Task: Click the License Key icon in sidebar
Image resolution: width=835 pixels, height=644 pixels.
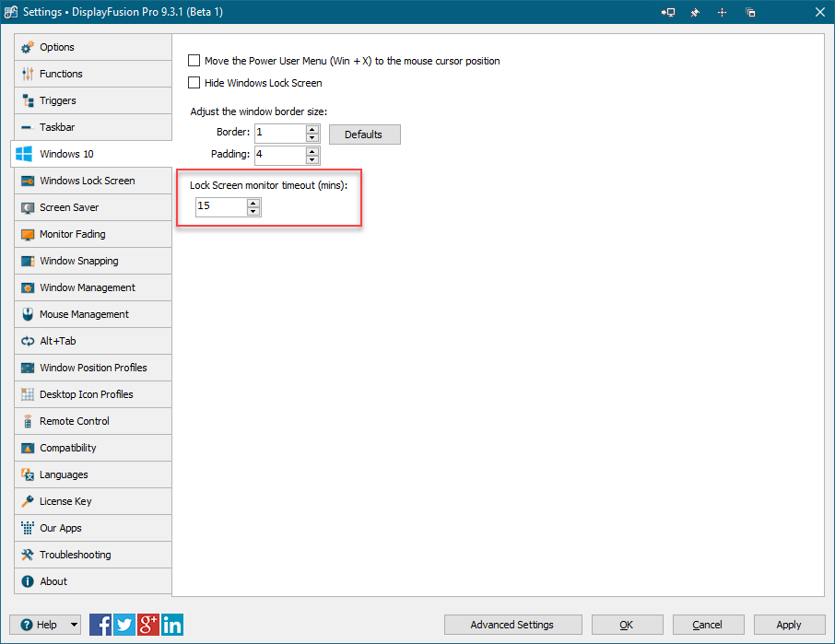Action: (28, 502)
